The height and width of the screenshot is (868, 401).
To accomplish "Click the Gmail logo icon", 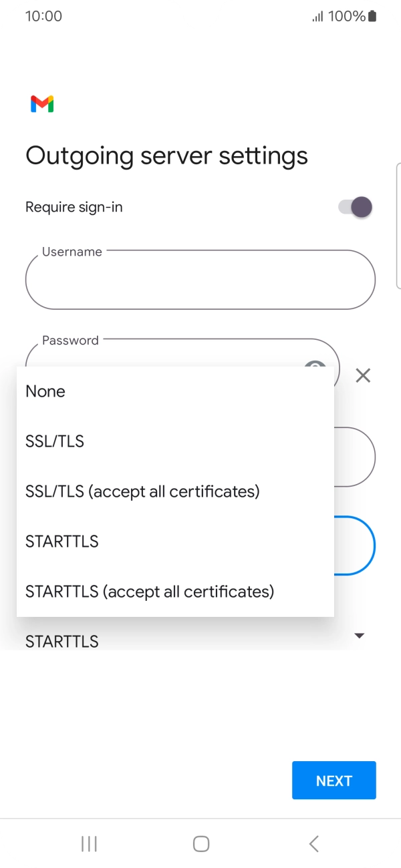I will point(41,104).
